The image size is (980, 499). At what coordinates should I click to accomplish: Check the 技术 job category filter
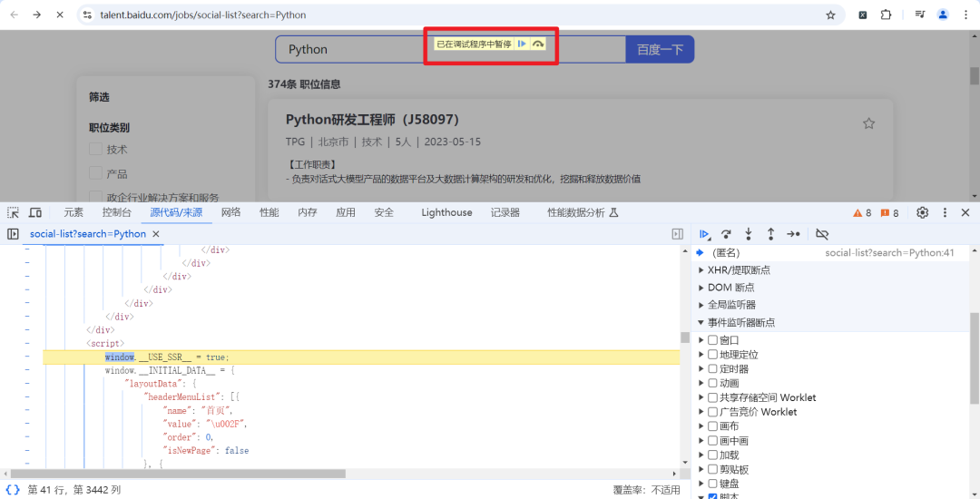95,150
